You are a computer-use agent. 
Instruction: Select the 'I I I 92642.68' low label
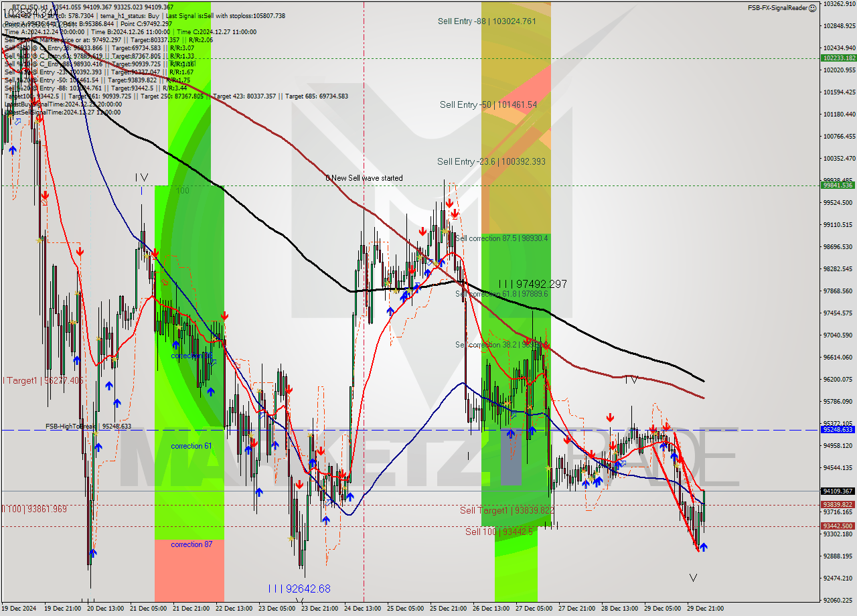(x=299, y=589)
